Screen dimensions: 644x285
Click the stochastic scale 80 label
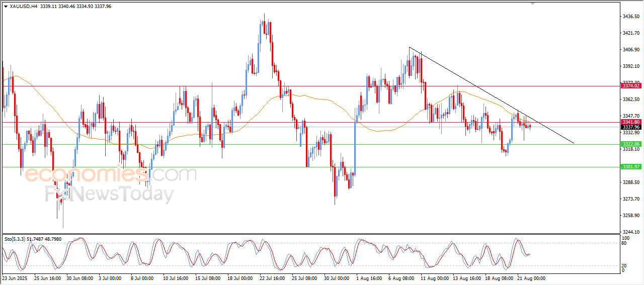pos(625,243)
